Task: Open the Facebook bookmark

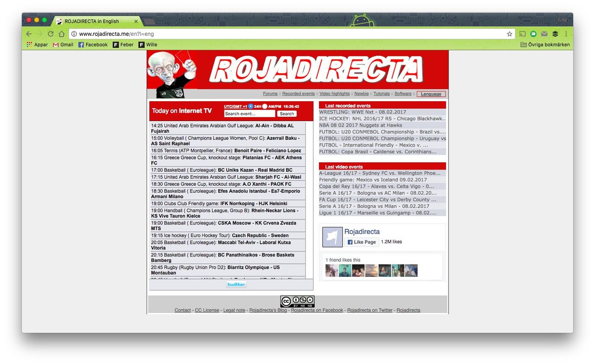Action: tap(93, 45)
